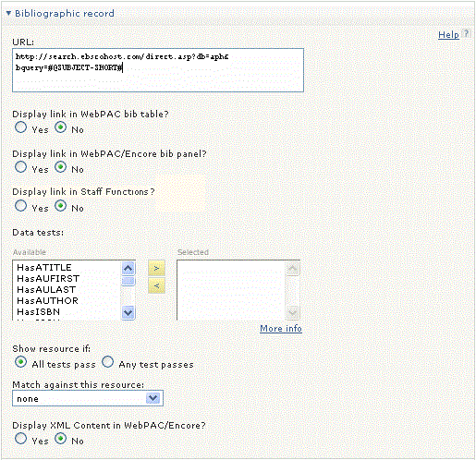Move selected test to Selected list
Screen dimensions: 476x460
tap(156, 268)
